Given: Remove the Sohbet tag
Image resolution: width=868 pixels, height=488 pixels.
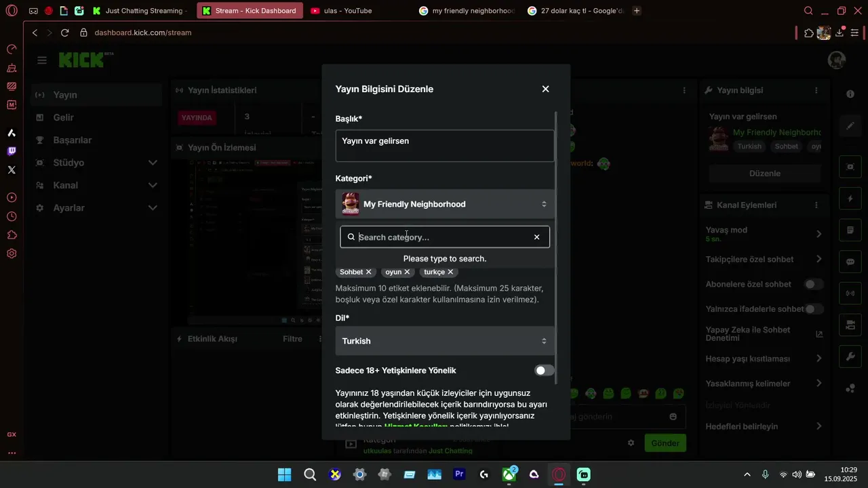Looking at the screenshot, I should tap(368, 272).
